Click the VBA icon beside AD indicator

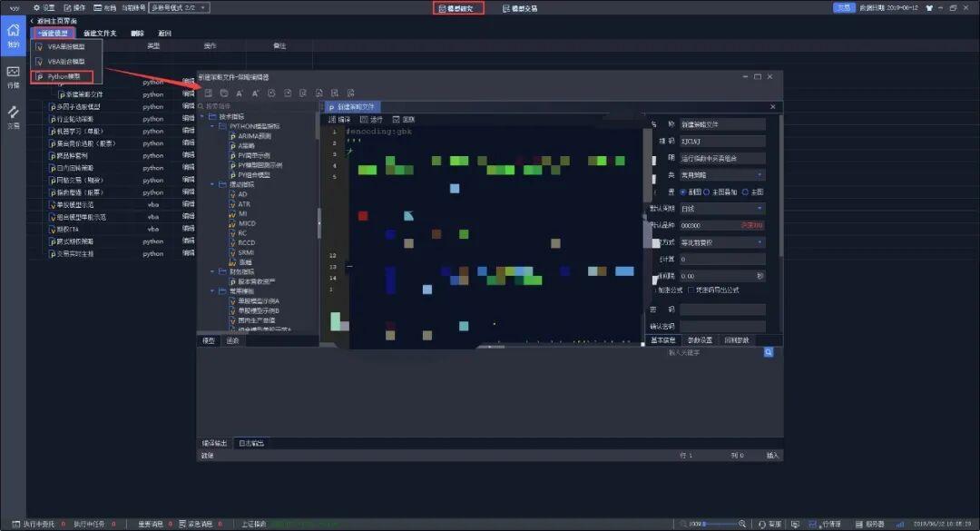point(232,194)
